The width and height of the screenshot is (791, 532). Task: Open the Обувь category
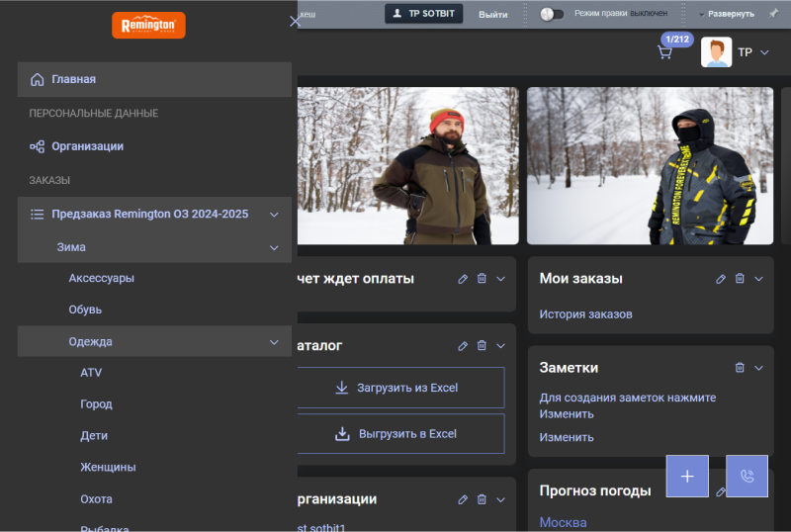coord(85,310)
